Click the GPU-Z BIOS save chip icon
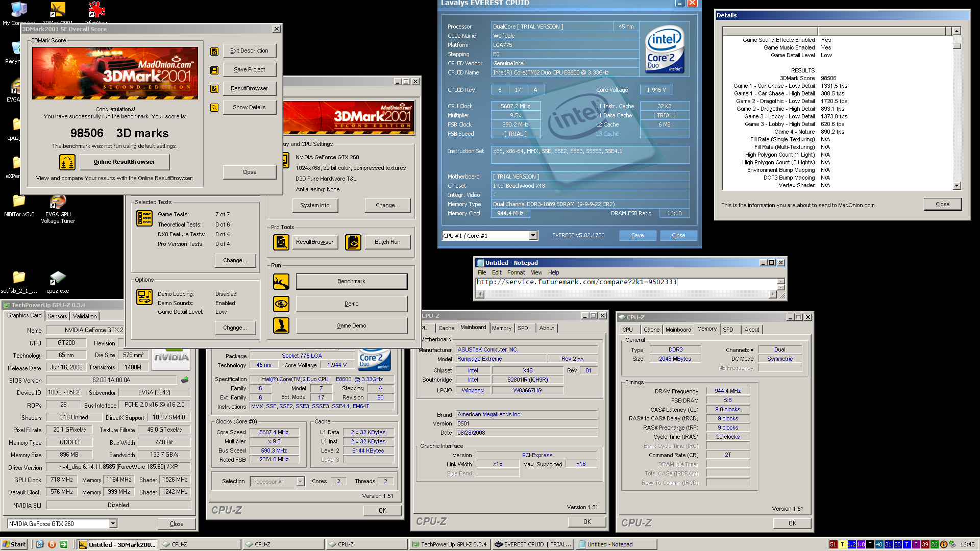 (x=185, y=380)
